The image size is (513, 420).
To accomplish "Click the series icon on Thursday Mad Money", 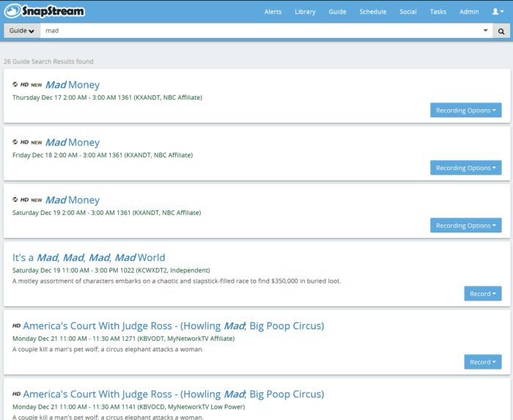I will coord(15,84).
